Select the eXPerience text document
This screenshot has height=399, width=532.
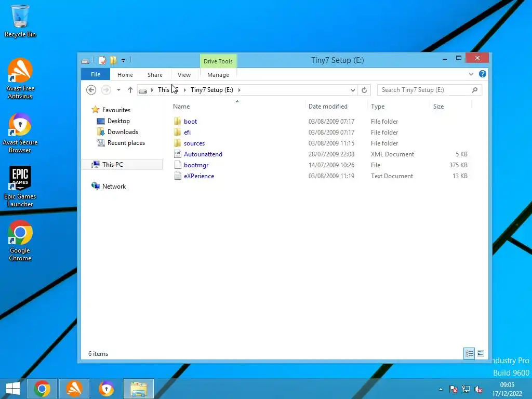click(x=194, y=176)
